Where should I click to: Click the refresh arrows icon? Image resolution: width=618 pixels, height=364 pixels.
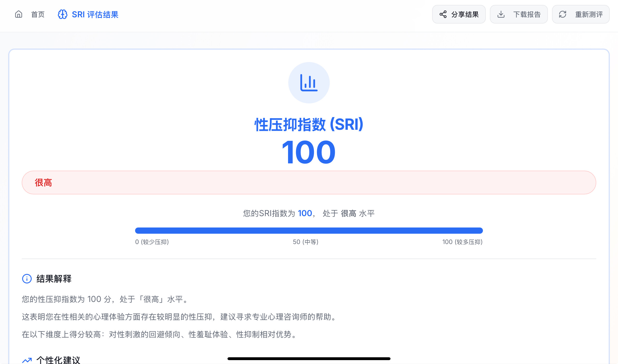563,14
